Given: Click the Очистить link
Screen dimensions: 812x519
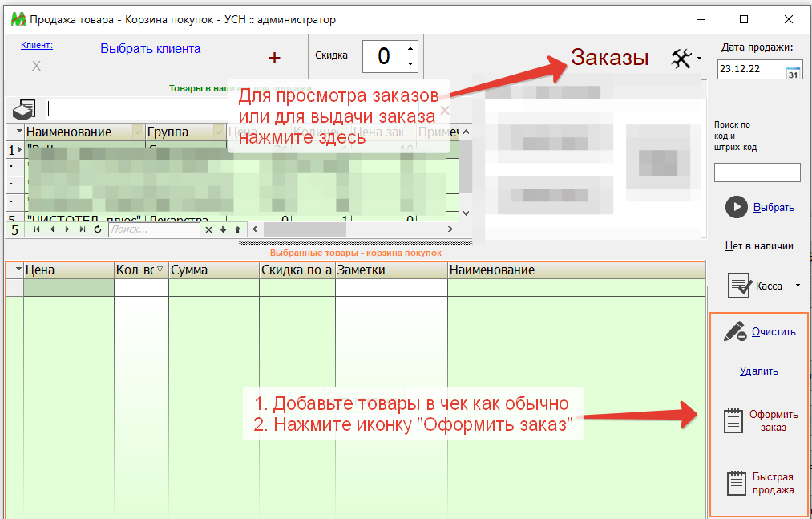Looking at the screenshot, I should pos(774,332).
